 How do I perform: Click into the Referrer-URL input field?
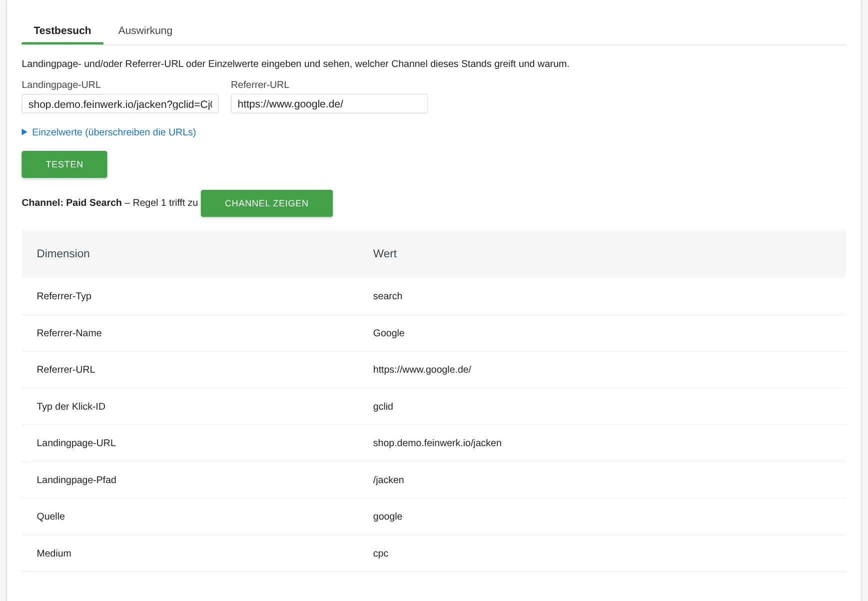pos(329,104)
